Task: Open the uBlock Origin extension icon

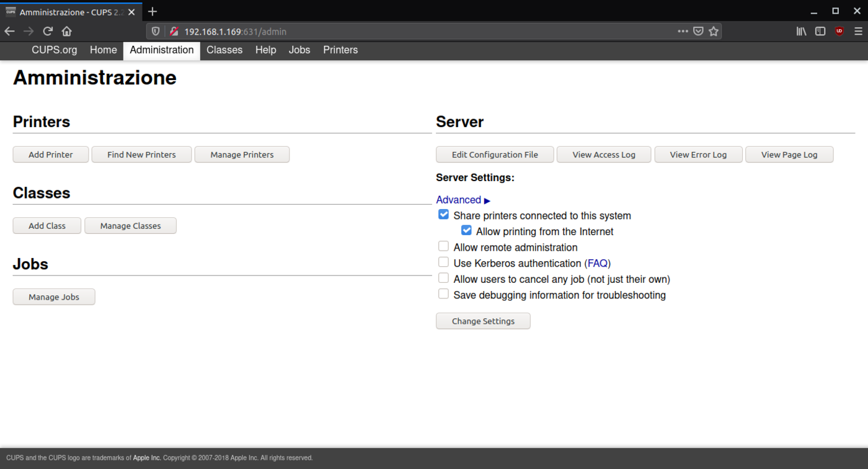Action: (839, 31)
